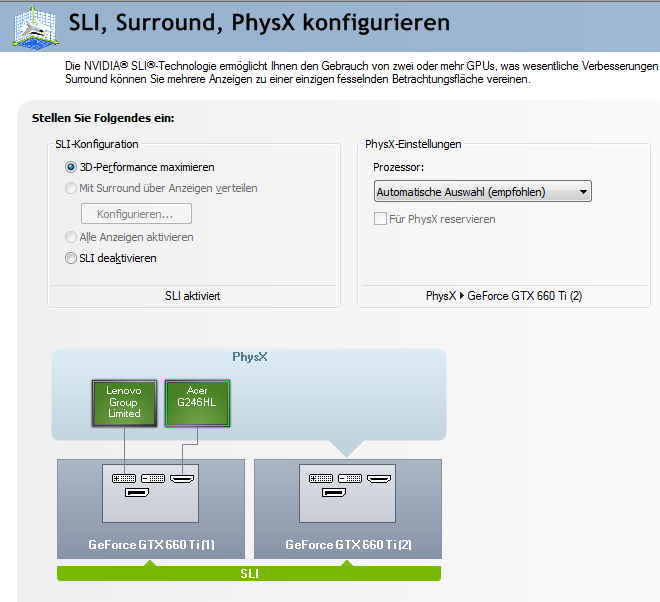Click the HDMI port on GTX 660 Ti (1)

tap(182, 479)
